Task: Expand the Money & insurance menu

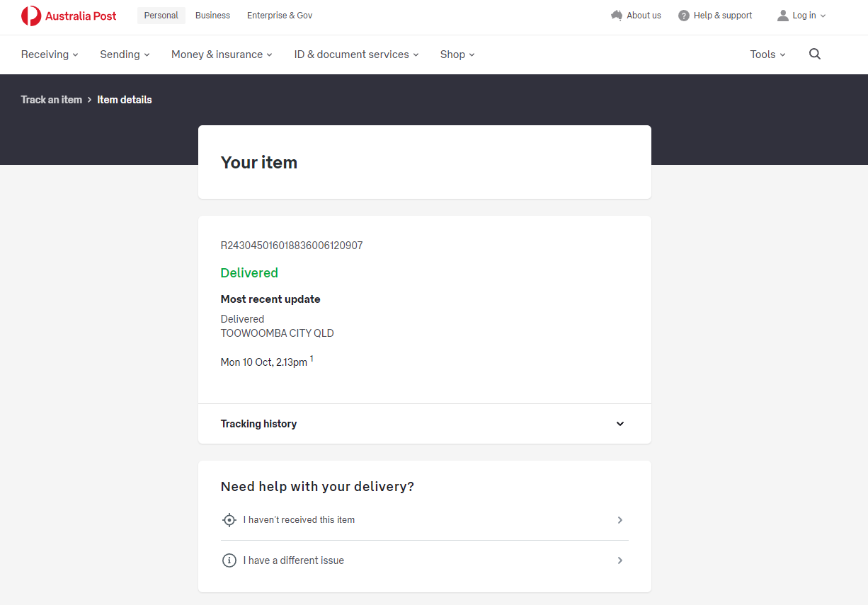Action: (222, 54)
